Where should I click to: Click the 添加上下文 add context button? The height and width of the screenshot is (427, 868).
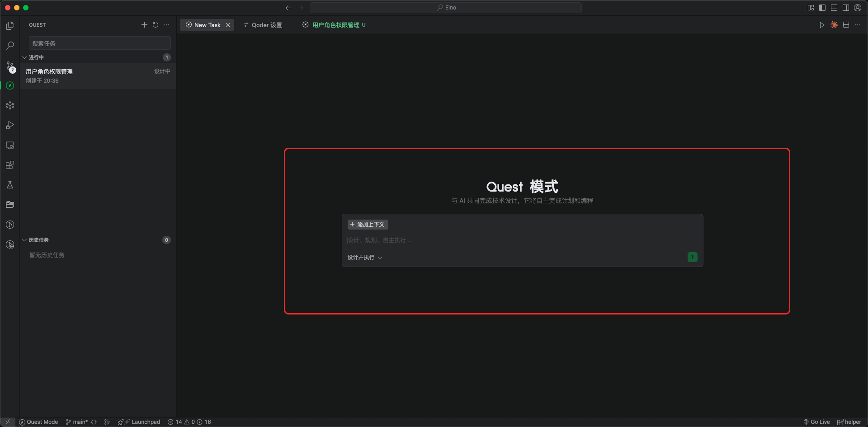click(x=368, y=225)
